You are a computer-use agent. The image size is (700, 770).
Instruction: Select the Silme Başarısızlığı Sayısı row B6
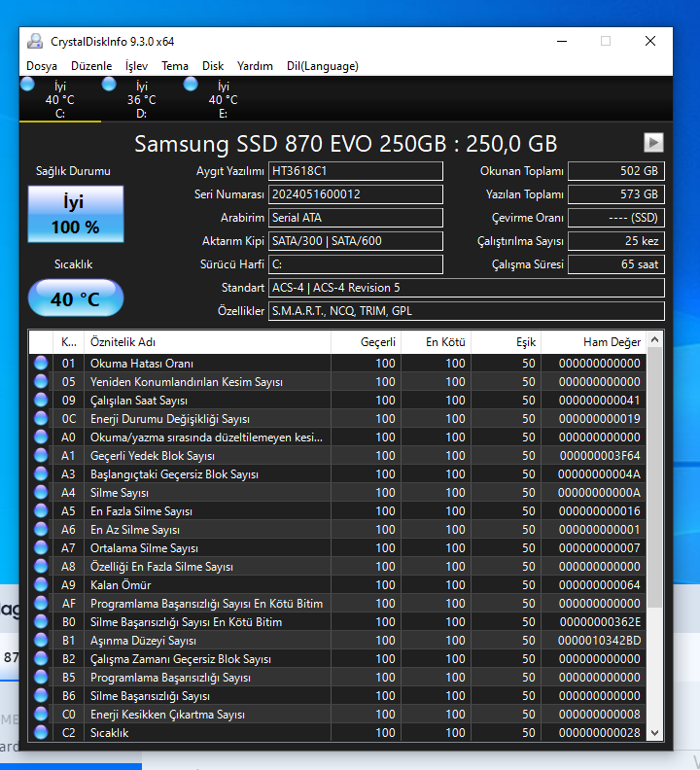tap(337, 696)
